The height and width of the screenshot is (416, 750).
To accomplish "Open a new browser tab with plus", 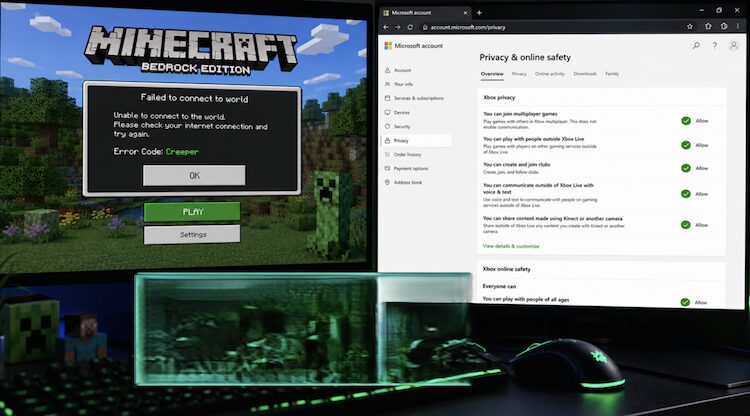I will (x=479, y=13).
